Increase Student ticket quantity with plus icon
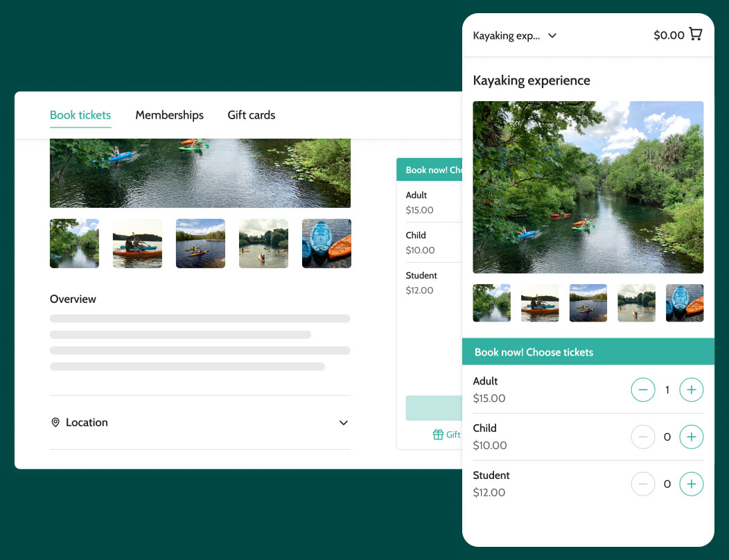729x560 pixels. click(x=691, y=484)
